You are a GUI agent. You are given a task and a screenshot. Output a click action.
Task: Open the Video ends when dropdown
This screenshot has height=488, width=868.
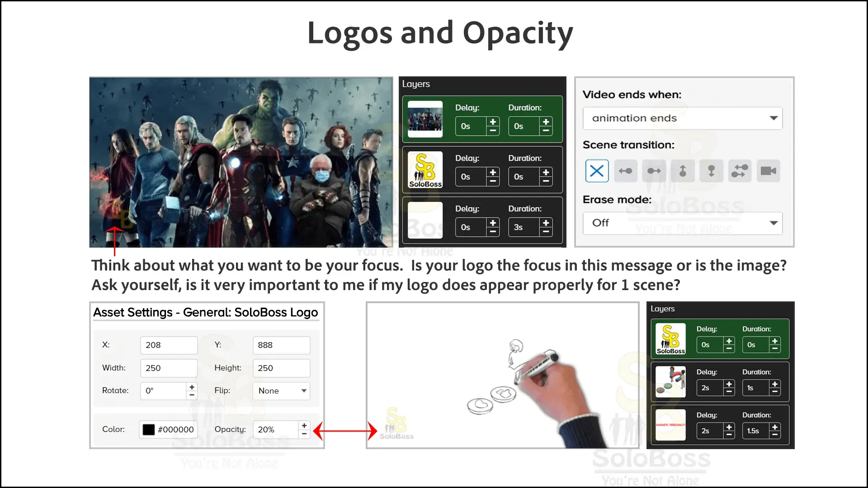point(683,118)
